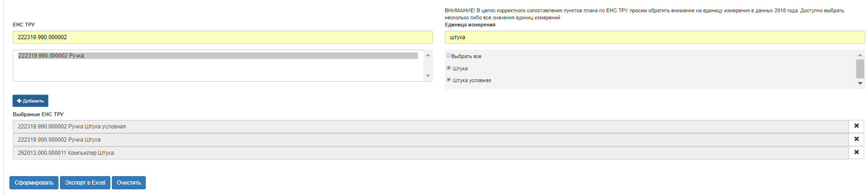Uncheck the Штука checkbox
Image resolution: width=868 pixels, height=195 pixels.
[x=449, y=68]
